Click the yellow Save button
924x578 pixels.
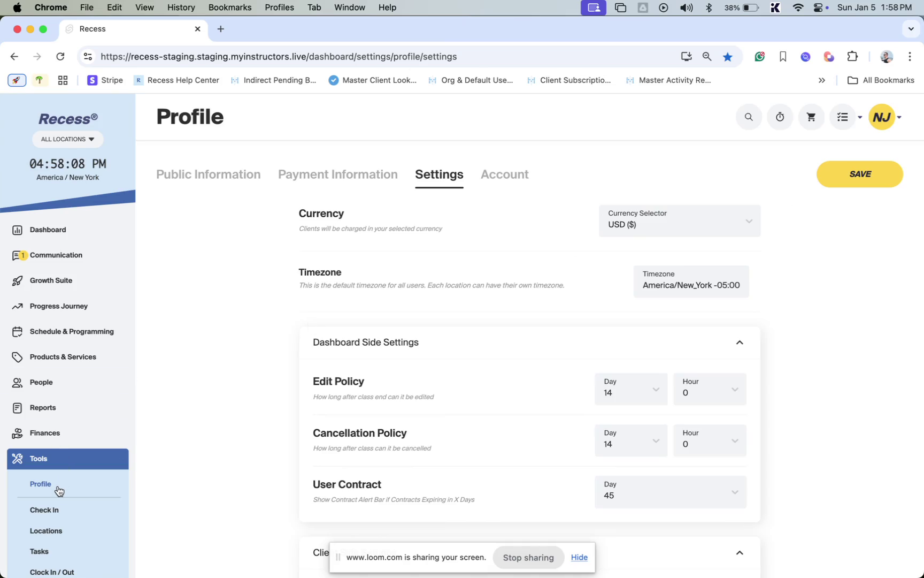(x=859, y=174)
